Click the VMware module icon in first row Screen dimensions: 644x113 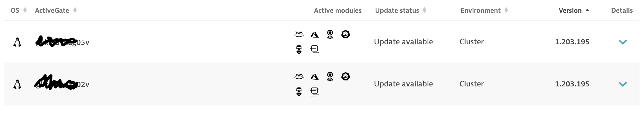(x=314, y=50)
